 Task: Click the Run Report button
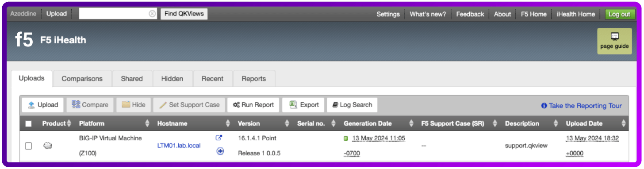point(253,105)
